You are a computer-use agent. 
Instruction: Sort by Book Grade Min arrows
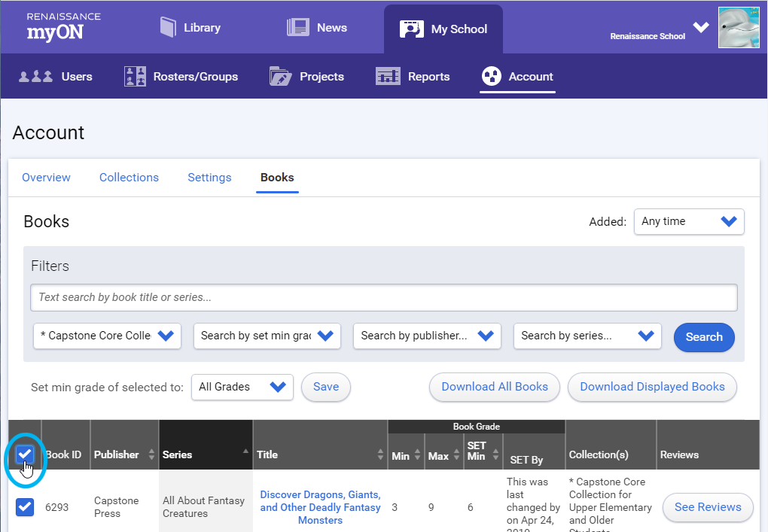417,454
